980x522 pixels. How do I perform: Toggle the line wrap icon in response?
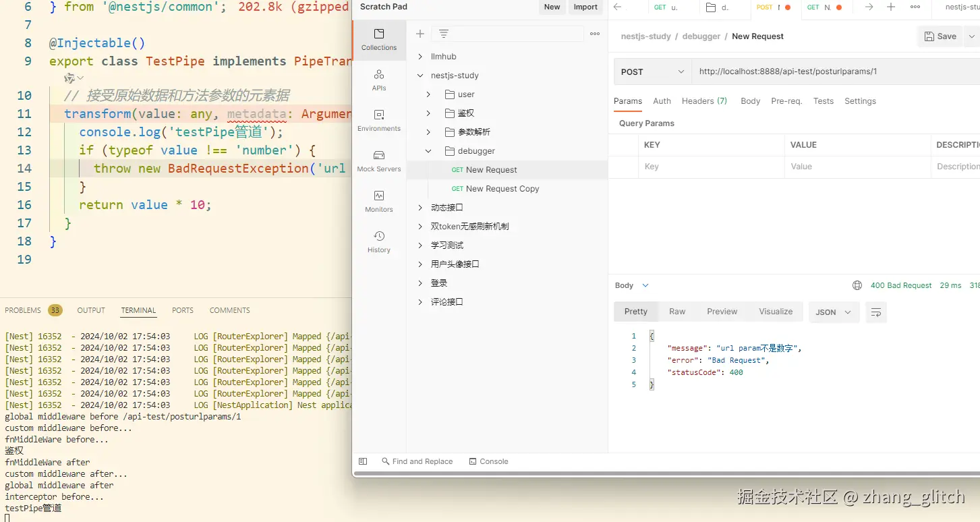tap(876, 312)
